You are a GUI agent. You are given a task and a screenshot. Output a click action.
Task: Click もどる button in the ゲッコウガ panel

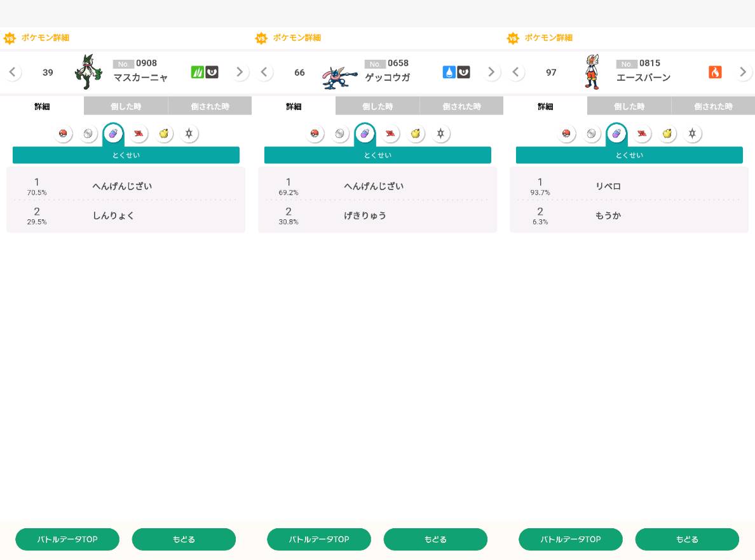(x=435, y=539)
